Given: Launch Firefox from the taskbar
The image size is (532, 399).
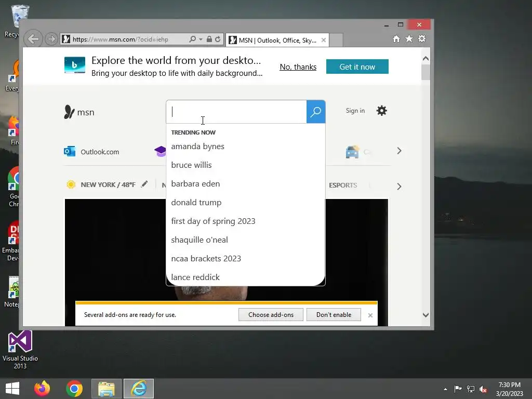Looking at the screenshot, I should coord(42,389).
